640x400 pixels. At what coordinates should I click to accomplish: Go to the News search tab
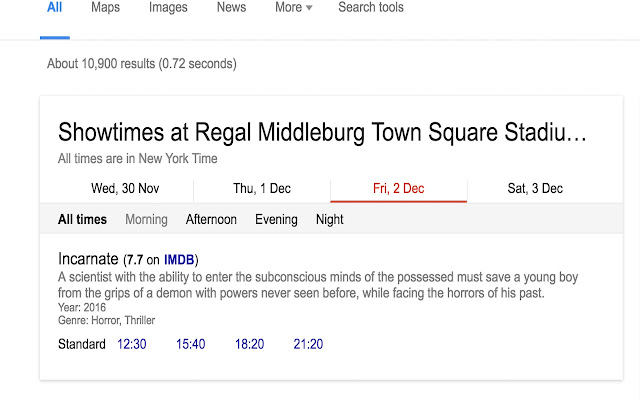231,8
